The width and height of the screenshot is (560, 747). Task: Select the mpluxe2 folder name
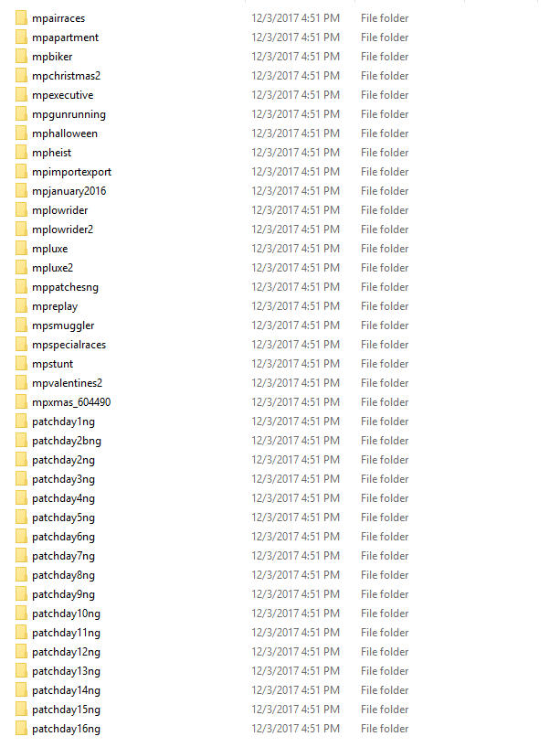click(x=52, y=268)
